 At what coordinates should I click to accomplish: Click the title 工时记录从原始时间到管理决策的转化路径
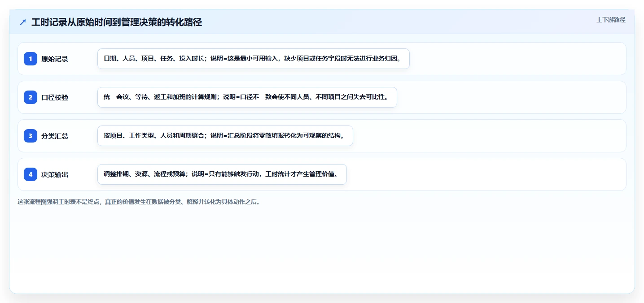pos(117,22)
